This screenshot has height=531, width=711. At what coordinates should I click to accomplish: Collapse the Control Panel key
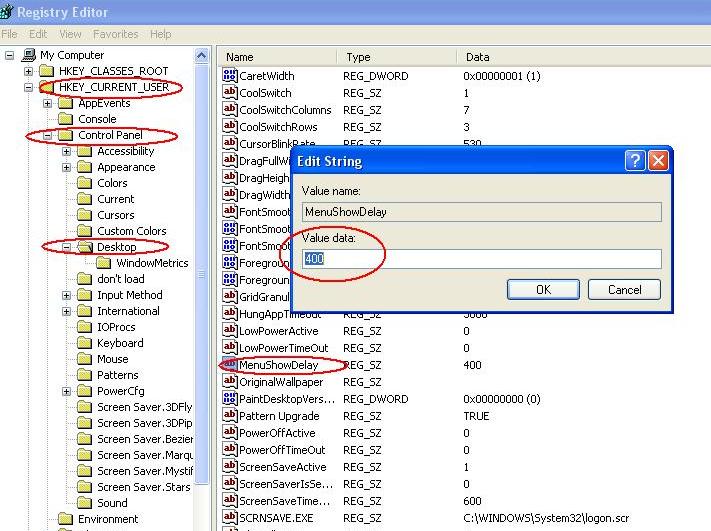coord(47,135)
